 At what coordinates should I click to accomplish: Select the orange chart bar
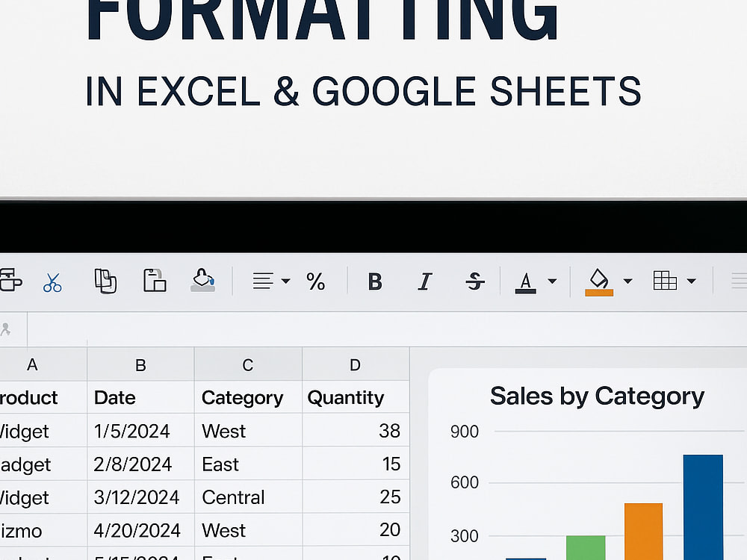click(643, 532)
